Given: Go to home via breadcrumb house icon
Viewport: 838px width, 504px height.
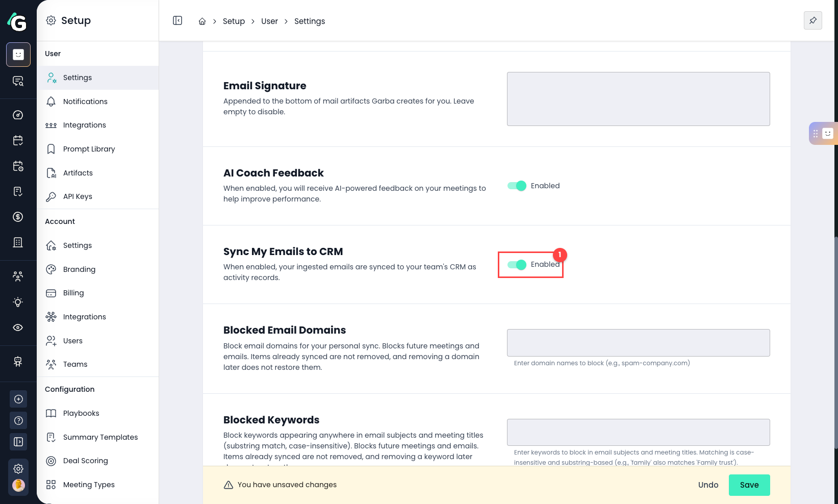Looking at the screenshot, I should tap(202, 21).
